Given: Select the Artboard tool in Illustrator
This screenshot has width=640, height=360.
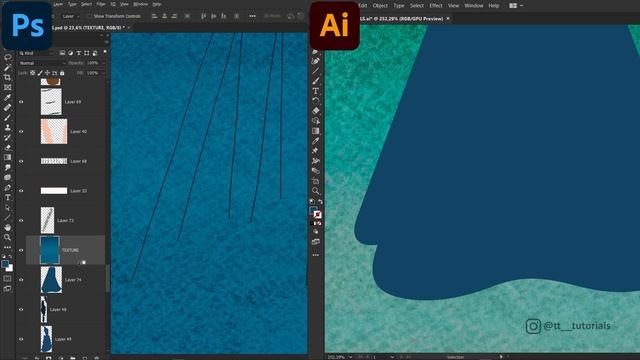Looking at the screenshot, I should click(316, 181).
